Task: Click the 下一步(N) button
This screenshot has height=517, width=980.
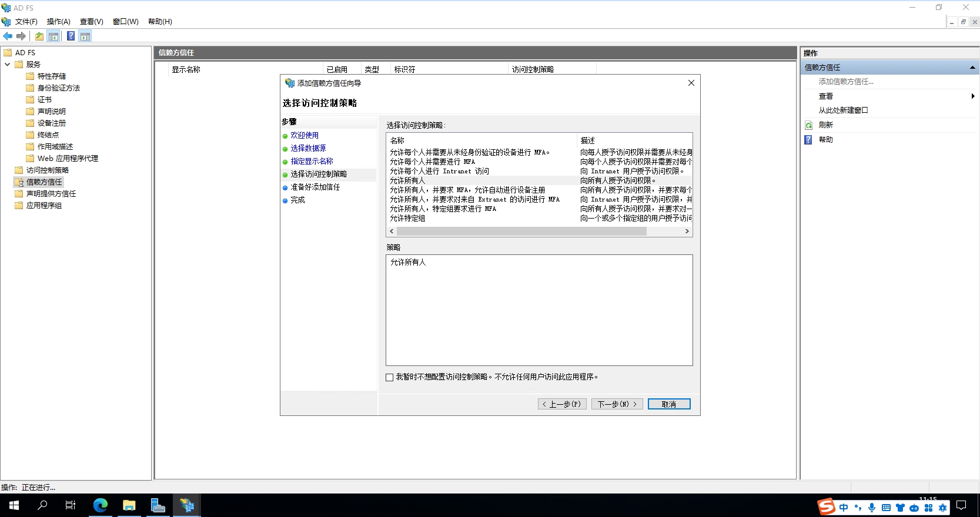Action: point(617,404)
